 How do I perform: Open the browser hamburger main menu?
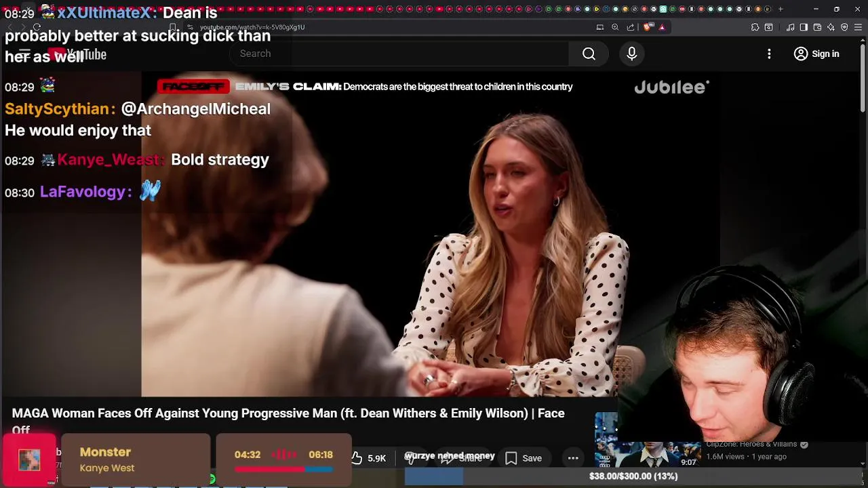pos(859,27)
